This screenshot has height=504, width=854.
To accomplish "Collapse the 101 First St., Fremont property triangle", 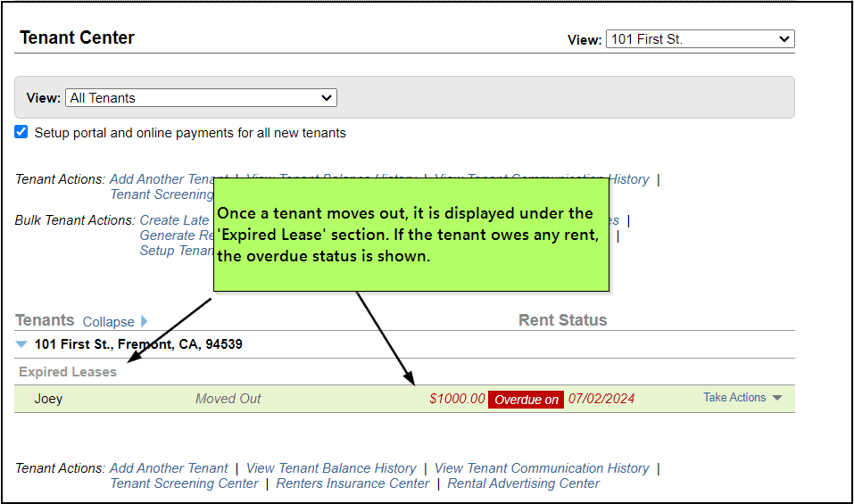I will click(x=22, y=344).
